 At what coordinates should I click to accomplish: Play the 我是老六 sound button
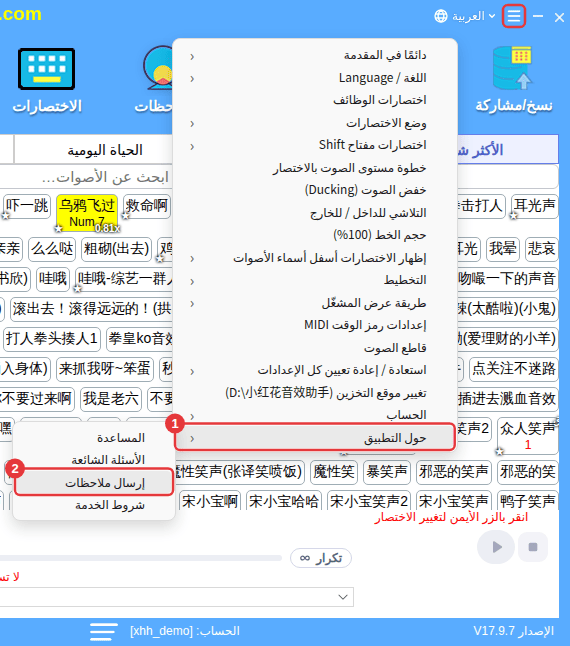[x=111, y=399]
